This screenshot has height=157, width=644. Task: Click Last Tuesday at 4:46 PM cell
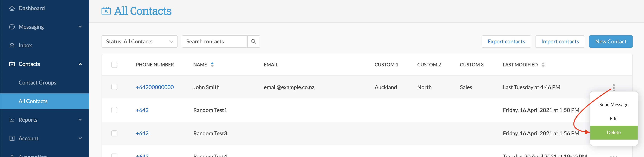coord(531,87)
